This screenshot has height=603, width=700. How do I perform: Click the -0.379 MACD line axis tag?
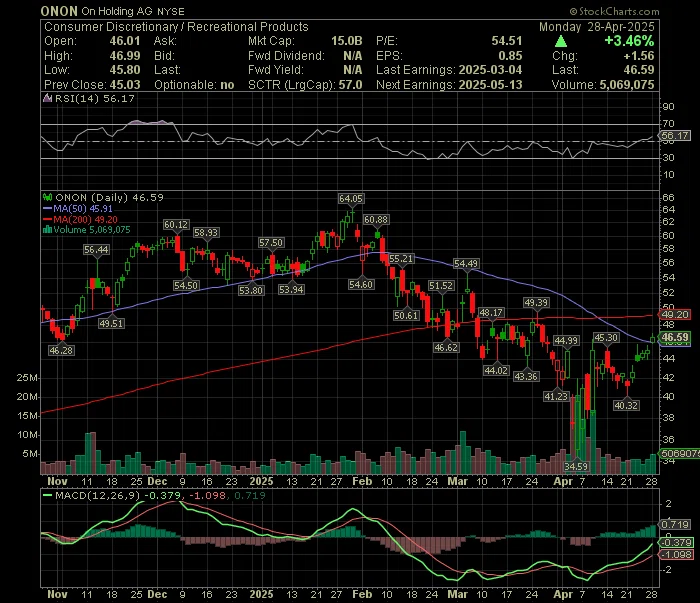tap(676, 542)
